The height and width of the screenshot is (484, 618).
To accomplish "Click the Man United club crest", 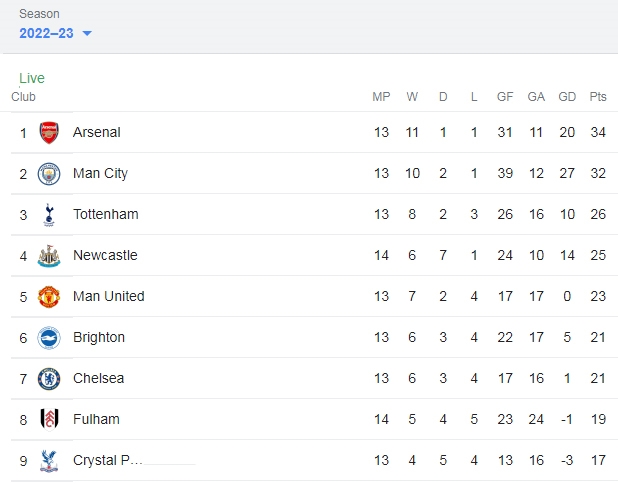I will pos(49,297).
